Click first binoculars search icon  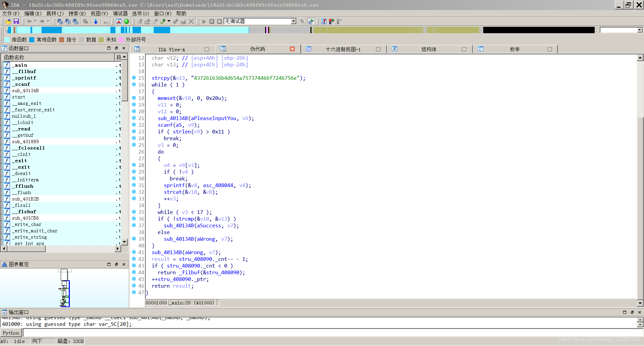click(60, 21)
